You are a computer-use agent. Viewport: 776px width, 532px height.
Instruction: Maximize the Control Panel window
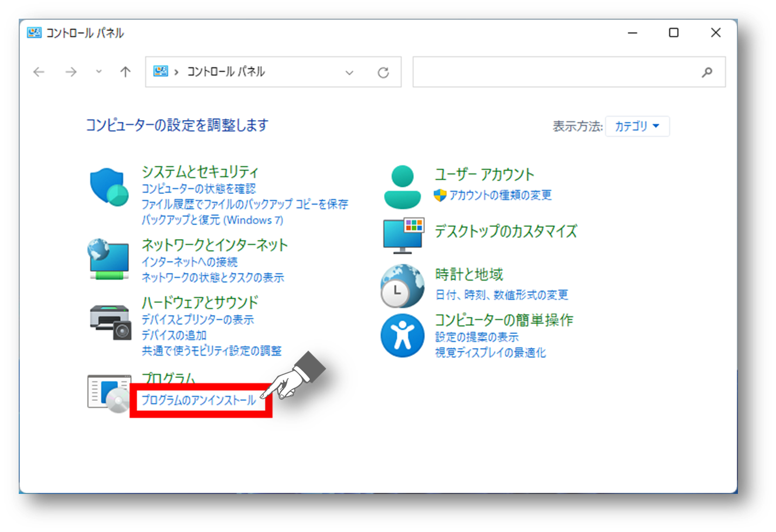pos(674,33)
